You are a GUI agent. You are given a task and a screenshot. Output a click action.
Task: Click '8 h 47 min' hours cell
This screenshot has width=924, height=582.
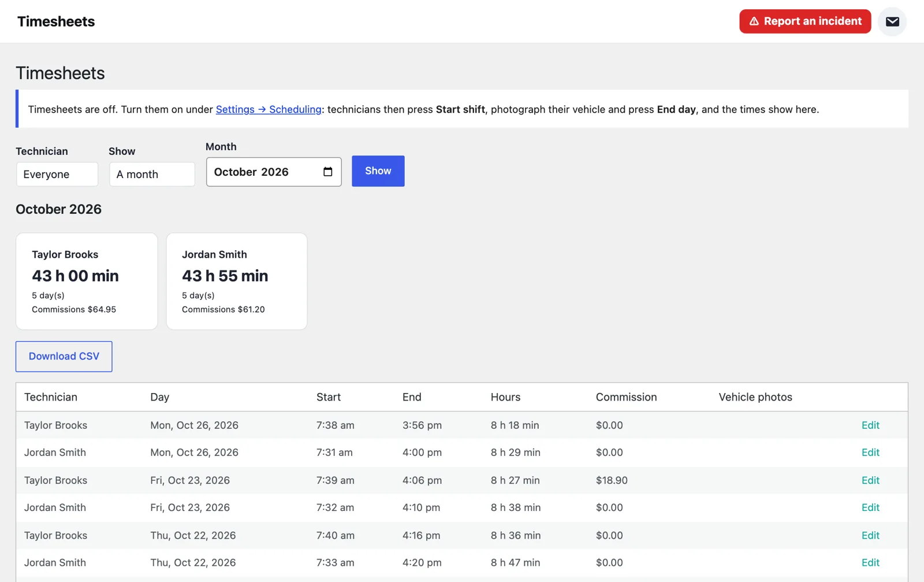click(516, 562)
